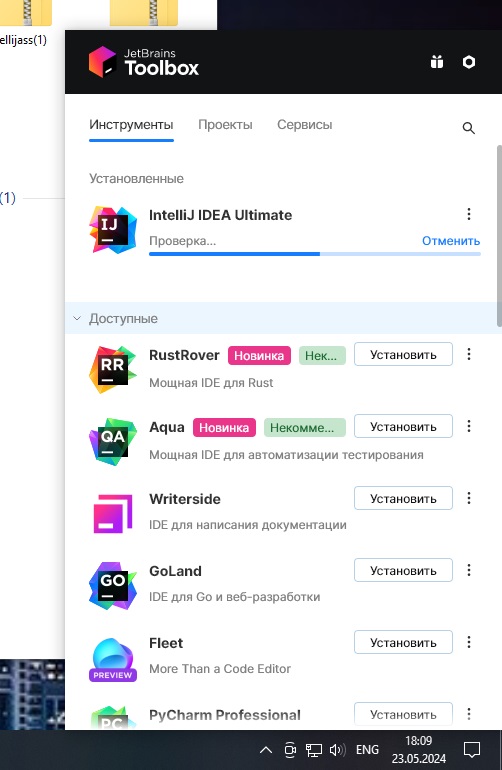Open RustRover three-dot options menu
Screen dimensions: 502x770
click(x=469, y=354)
